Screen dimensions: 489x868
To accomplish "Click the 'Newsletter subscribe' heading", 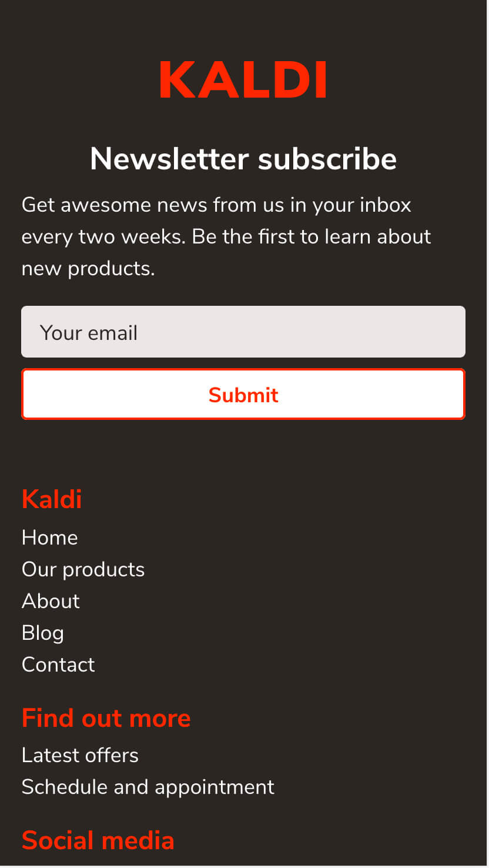I will [x=243, y=159].
